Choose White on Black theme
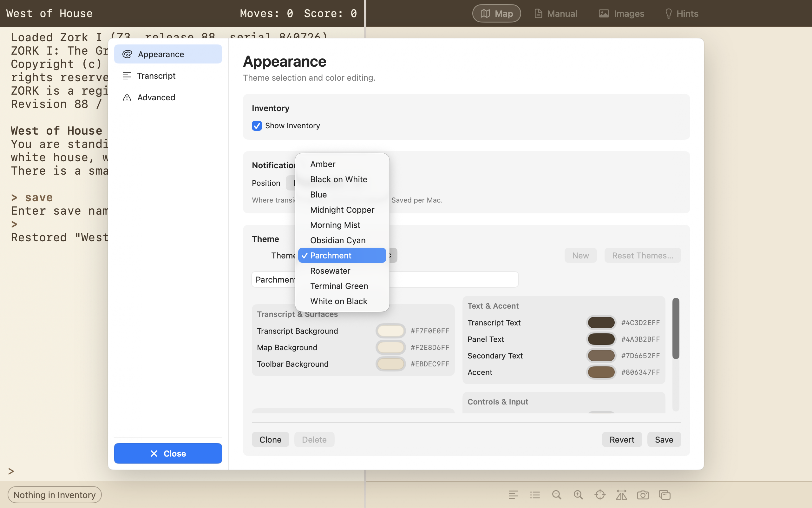 coord(342,301)
